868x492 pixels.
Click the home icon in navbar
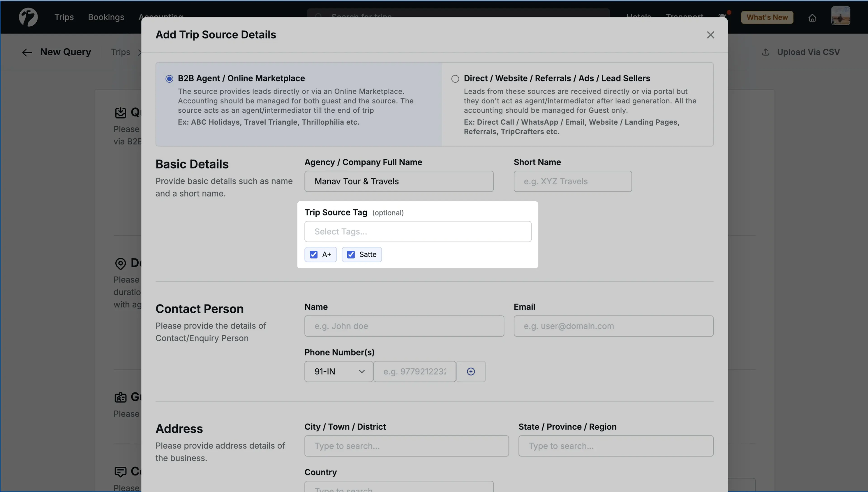(x=812, y=18)
